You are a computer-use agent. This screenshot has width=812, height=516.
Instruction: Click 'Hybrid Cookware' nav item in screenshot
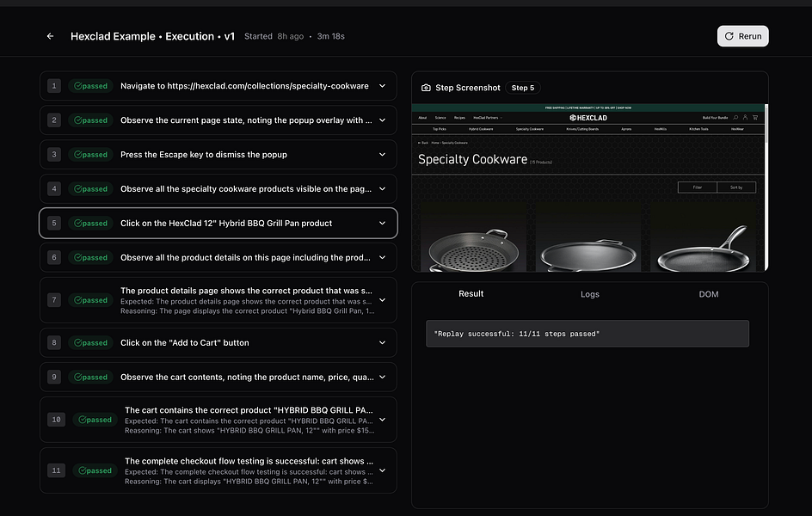481,129
